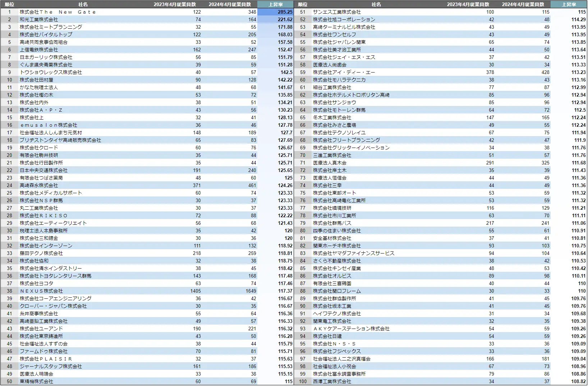Click on 株式会社モトーレン群馬

point(339,110)
